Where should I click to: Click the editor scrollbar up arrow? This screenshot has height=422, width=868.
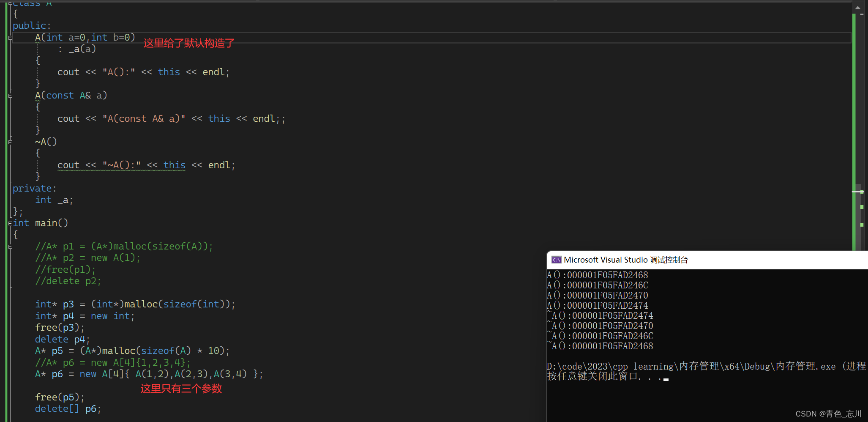(857, 7)
